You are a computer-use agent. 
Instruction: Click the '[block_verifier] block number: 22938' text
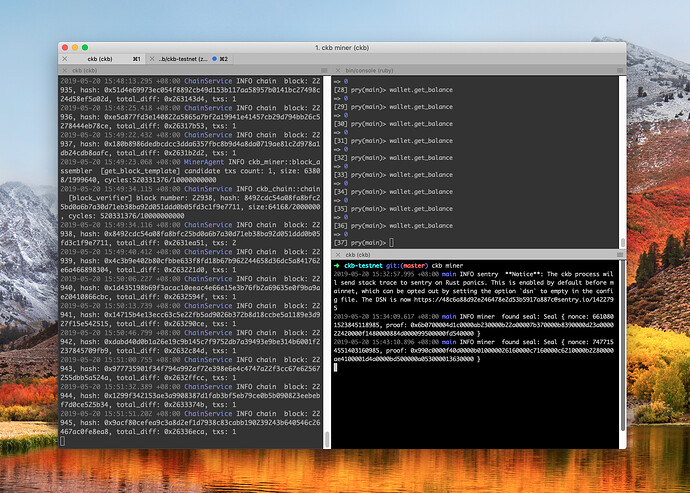pos(136,198)
